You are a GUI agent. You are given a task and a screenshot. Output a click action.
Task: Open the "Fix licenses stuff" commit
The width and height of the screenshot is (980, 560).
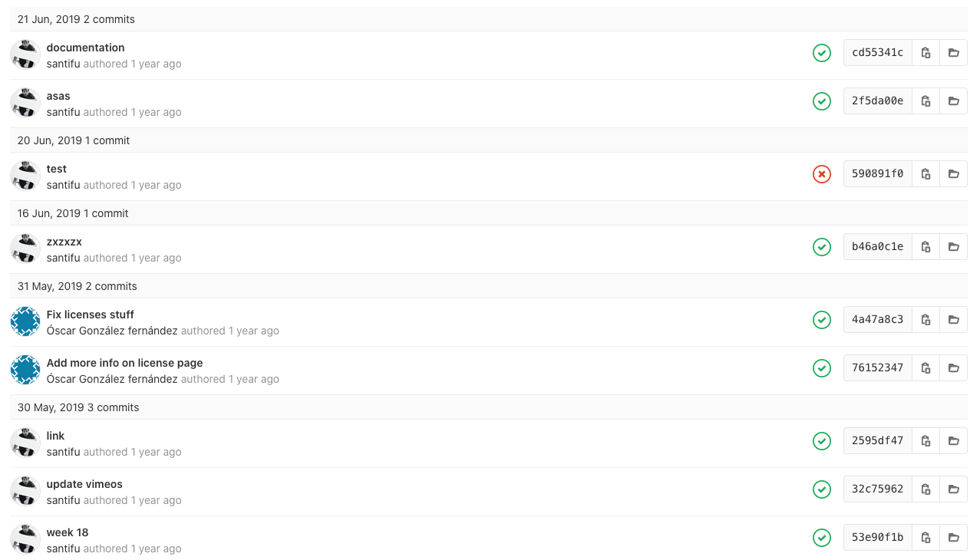[90, 315]
